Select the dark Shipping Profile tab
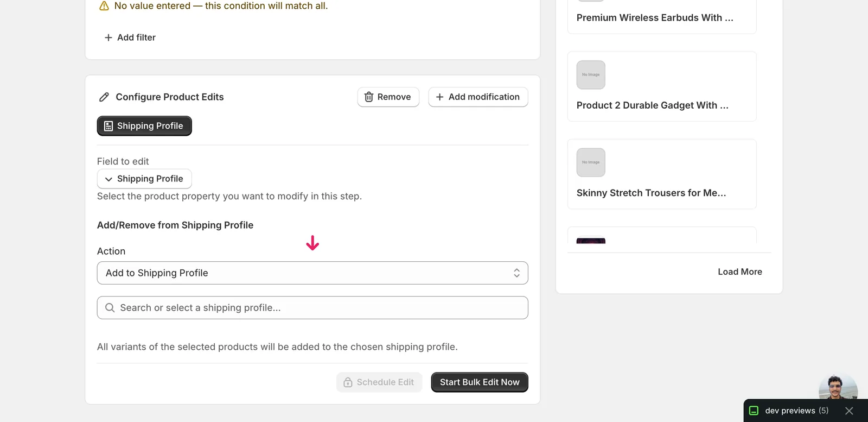The height and width of the screenshot is (422, 868). click(x=144, y=126)
